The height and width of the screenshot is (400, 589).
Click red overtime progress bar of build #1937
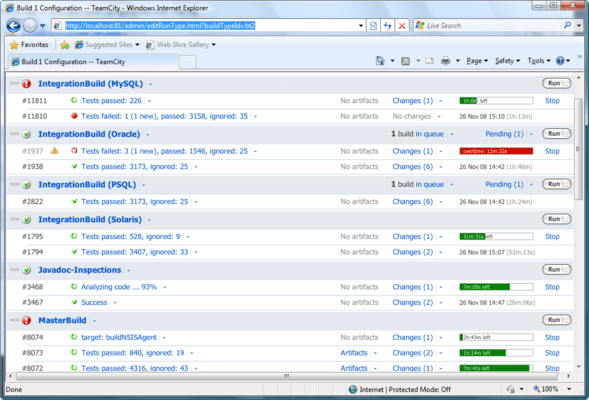(x=496, y=151)
